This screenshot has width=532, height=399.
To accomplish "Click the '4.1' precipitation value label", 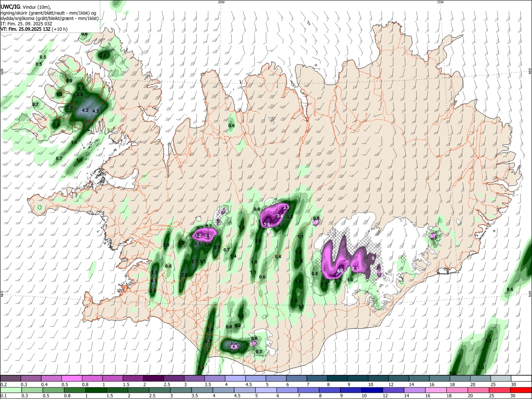I will [x=153, y=281].
